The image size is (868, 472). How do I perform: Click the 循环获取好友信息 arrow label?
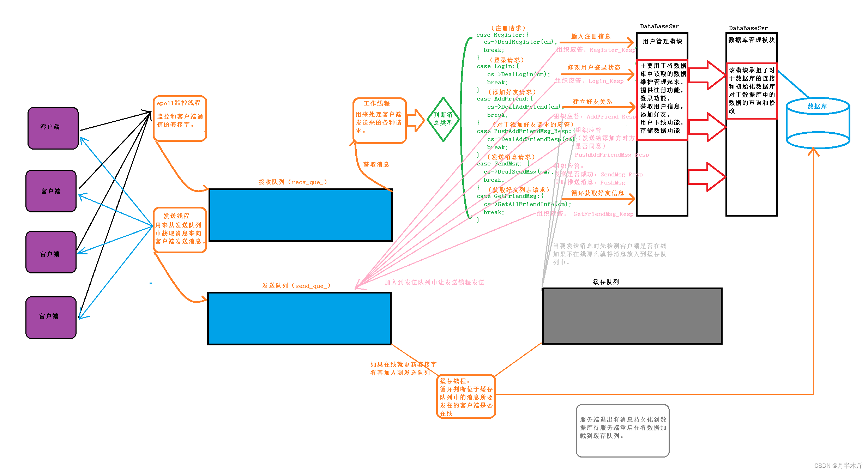597,193
